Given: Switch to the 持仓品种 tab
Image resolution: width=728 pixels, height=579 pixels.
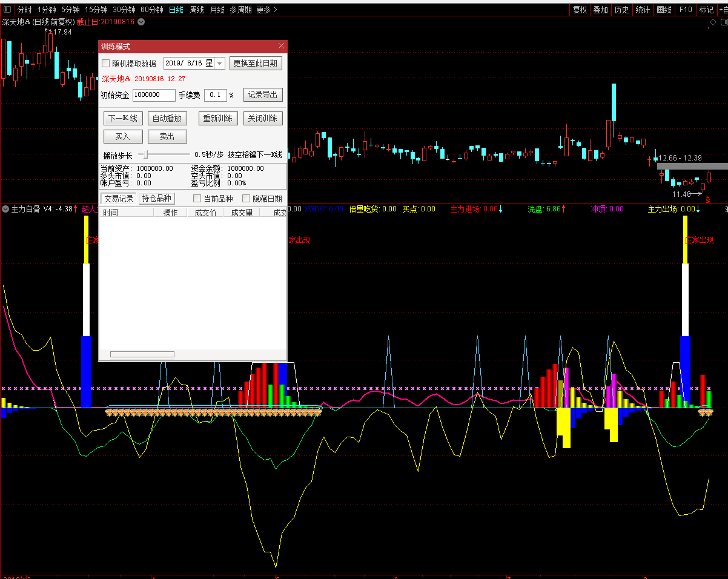Looking at the screenshot, I should 156,198.
